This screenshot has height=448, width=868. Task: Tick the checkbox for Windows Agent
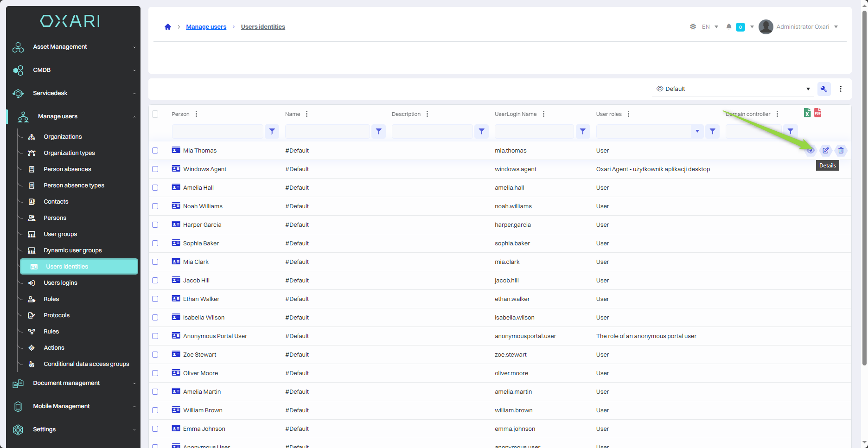click(155, 169)
